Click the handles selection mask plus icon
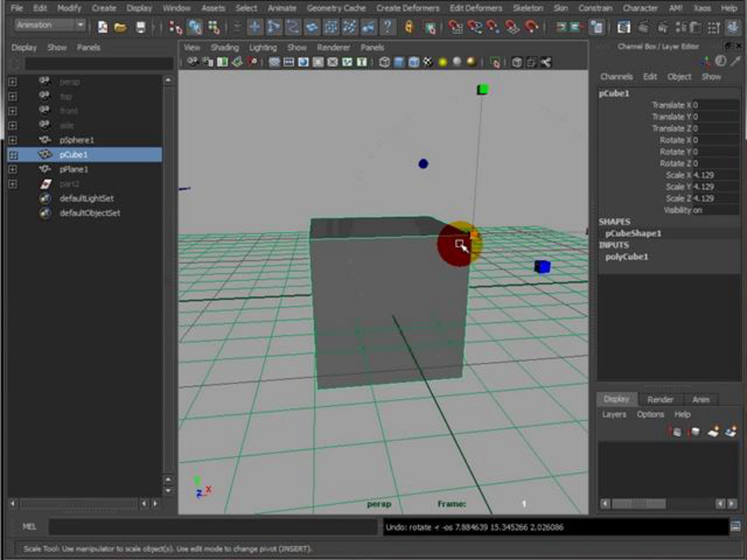Image resolution: width=747 pixels, height=560 pixels. point(255,27)
